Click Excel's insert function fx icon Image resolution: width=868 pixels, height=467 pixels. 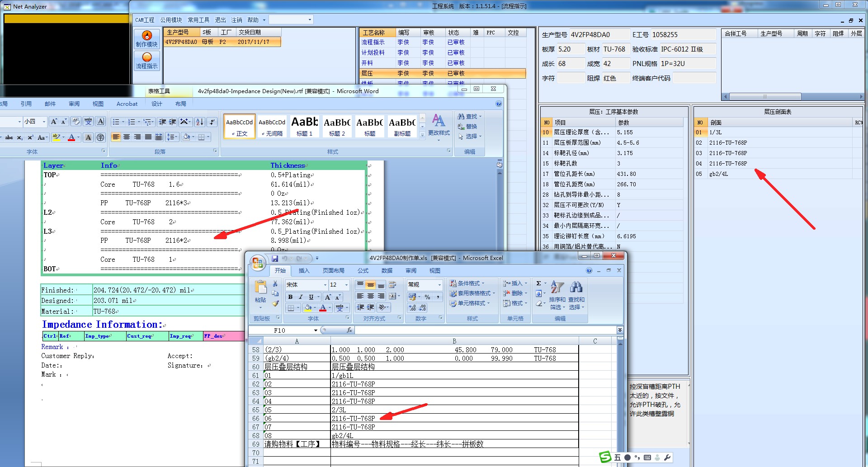point(349,330)
